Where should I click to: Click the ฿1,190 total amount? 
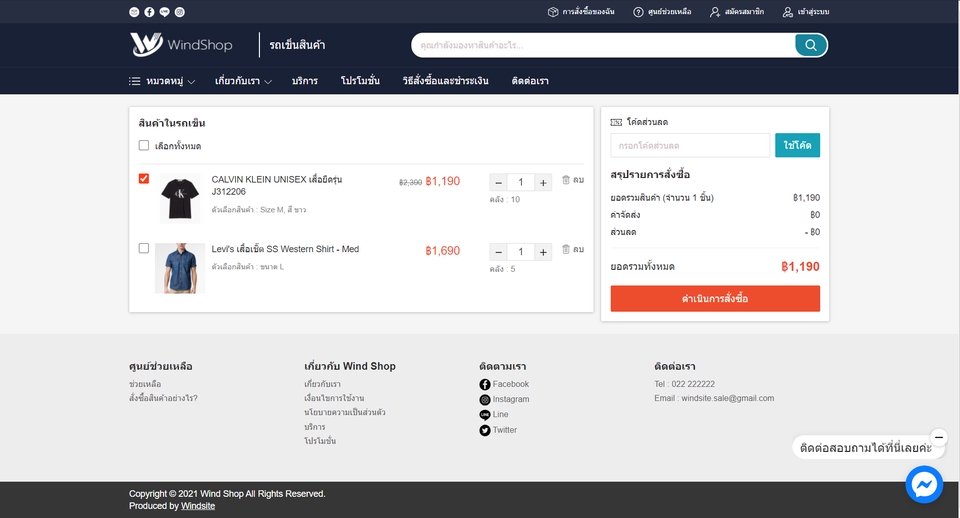(800, 266)
